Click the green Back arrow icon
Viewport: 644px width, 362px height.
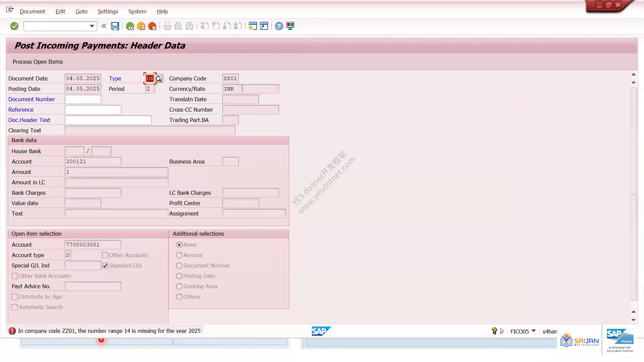(130, 26)
